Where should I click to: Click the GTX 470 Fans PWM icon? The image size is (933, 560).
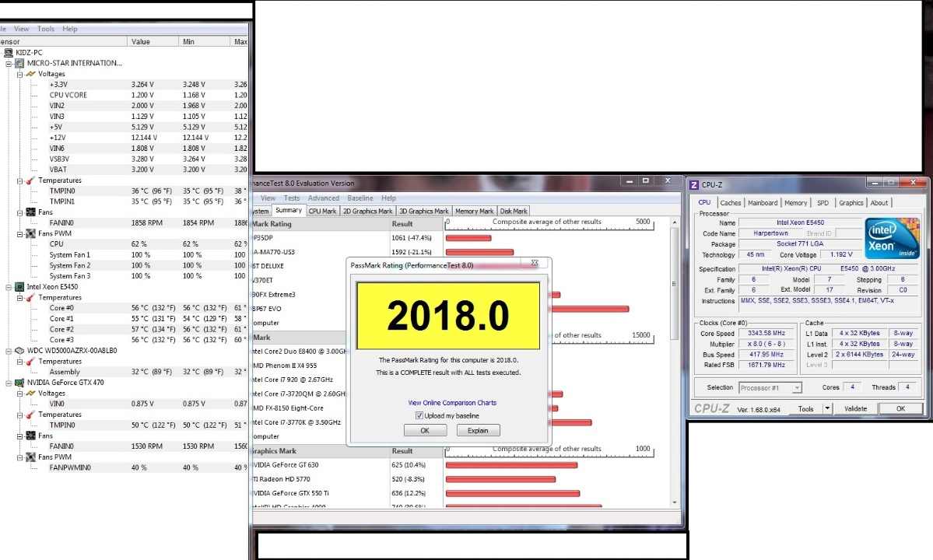tap(31, 457)
